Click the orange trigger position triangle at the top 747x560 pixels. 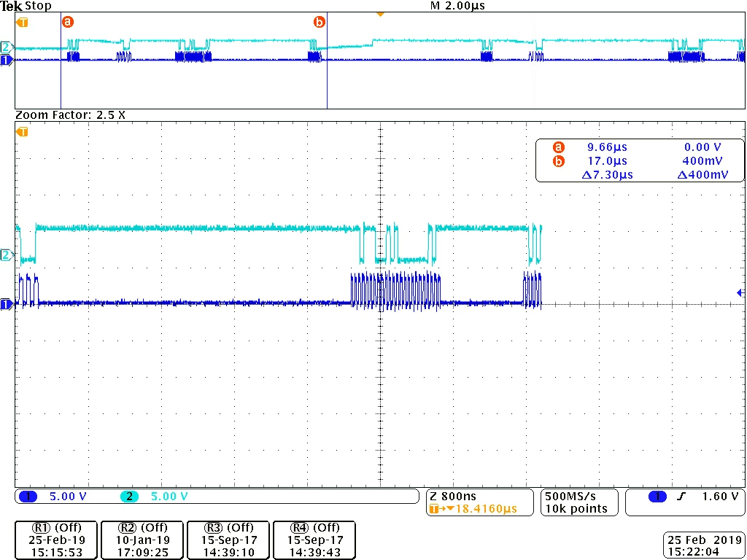click(x=380, y=15)
